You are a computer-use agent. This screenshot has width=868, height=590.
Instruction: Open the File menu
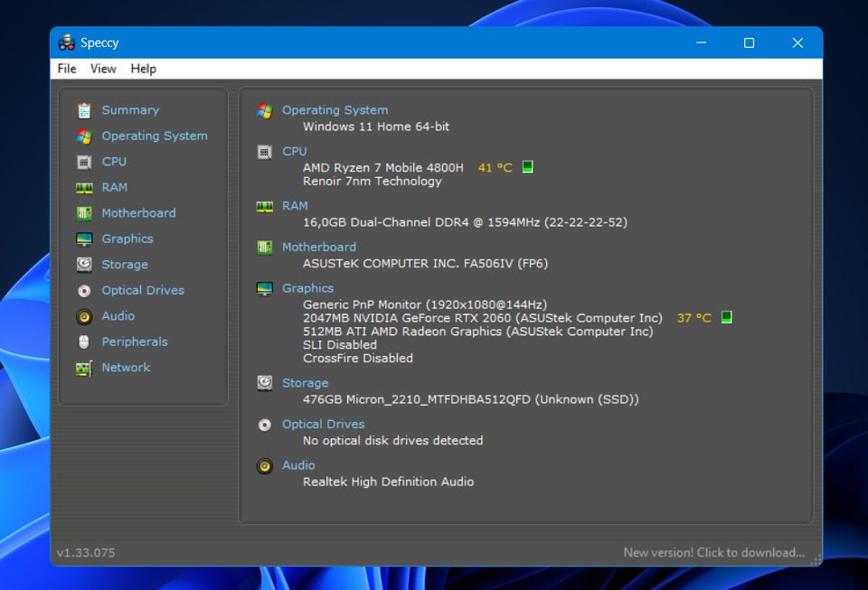point(67,69)
